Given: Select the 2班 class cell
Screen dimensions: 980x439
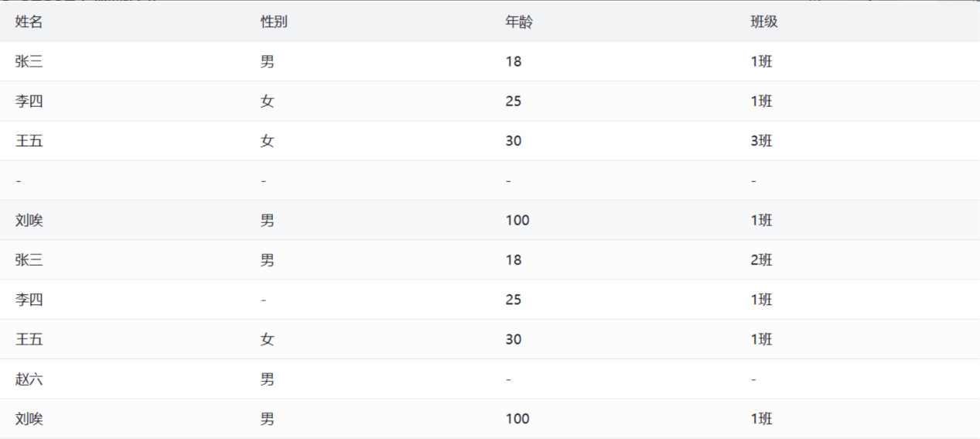Looking at the screenshot, I should 761,260.
